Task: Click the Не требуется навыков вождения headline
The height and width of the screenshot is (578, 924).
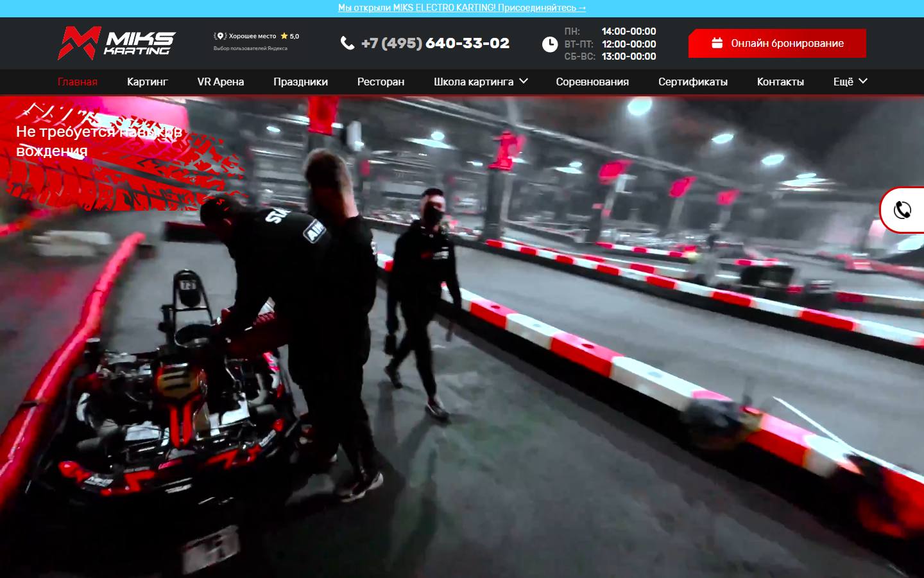Action: coord(99,141)
